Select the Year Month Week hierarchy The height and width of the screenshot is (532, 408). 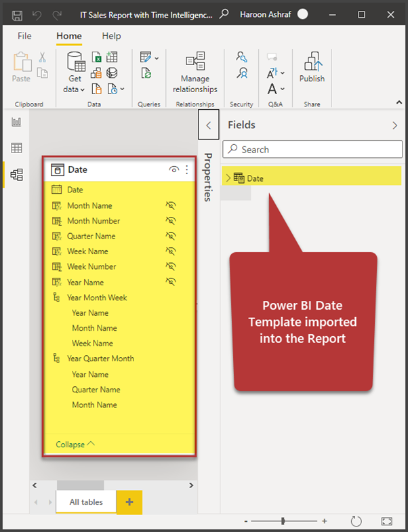point(97,298)
